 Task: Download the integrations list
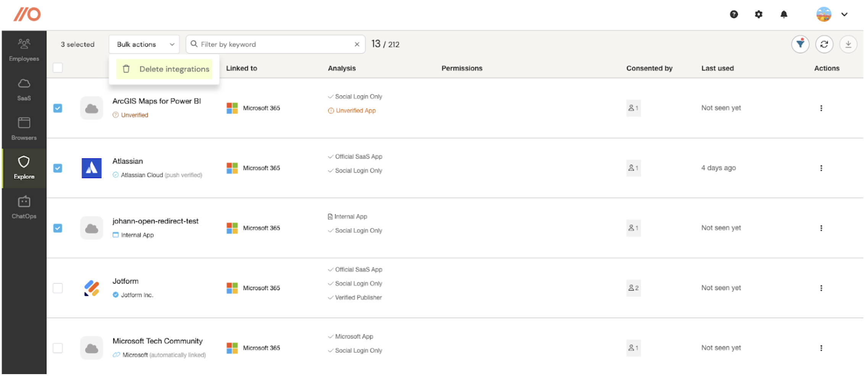pyautogui.click(x=848, y=44)
